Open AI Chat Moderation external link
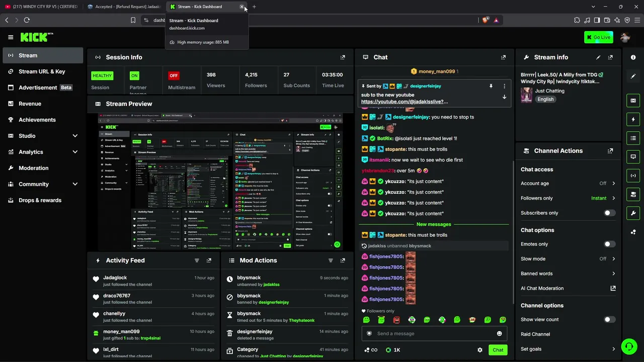Screen dimensions: 644x362 [x=613, y=288]
